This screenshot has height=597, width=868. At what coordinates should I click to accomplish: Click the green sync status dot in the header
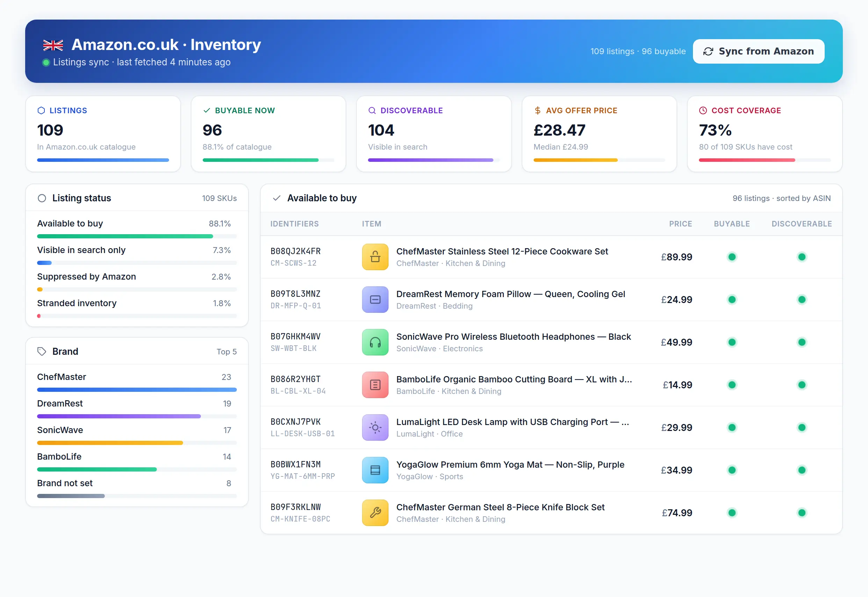tap(46, 63)
